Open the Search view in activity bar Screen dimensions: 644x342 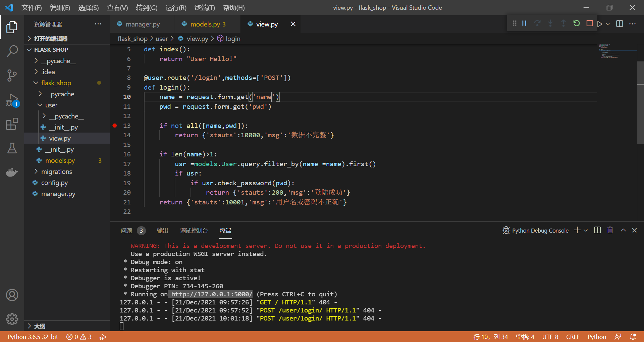12,51
